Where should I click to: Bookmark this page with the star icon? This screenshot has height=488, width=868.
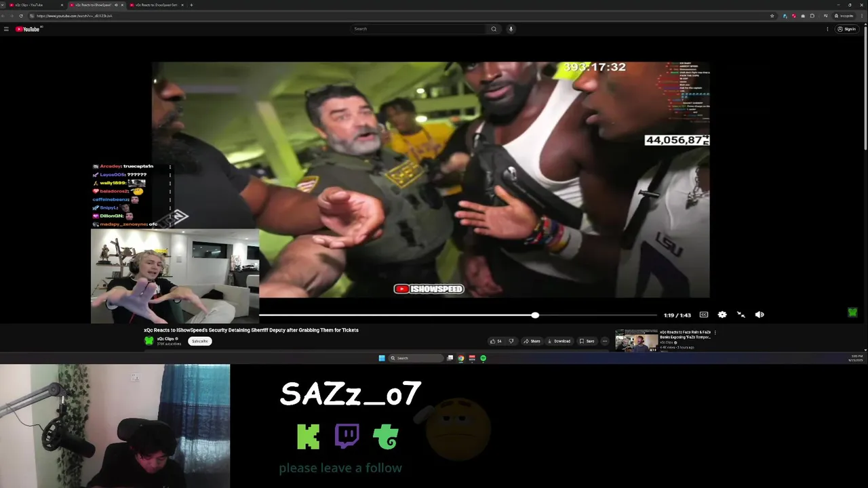tap(772, 16)
